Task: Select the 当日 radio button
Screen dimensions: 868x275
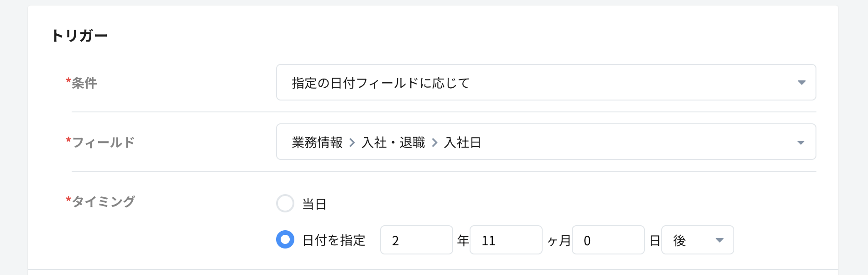Action: [285, 204]
